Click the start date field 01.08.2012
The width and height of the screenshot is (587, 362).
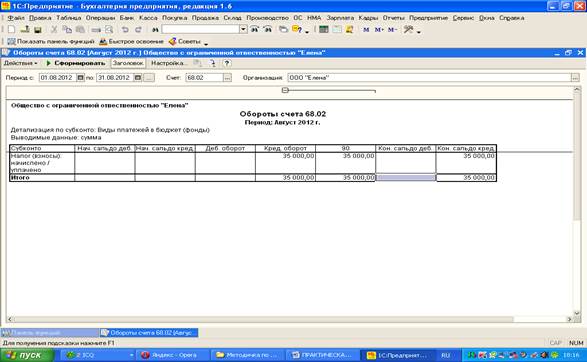tap(57, 77)
